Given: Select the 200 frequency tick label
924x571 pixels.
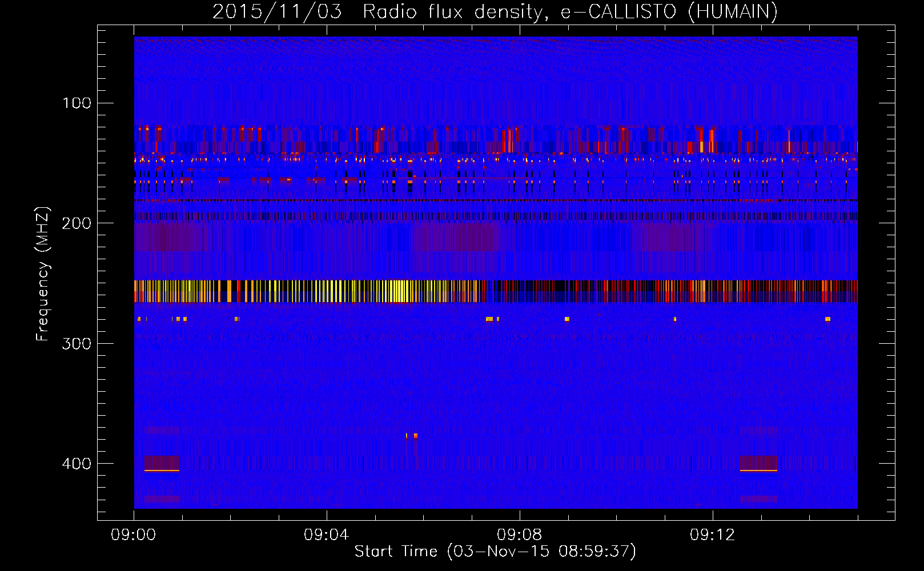Looking at the screenshot, I should pyautogui.click(x=77, y=223).
